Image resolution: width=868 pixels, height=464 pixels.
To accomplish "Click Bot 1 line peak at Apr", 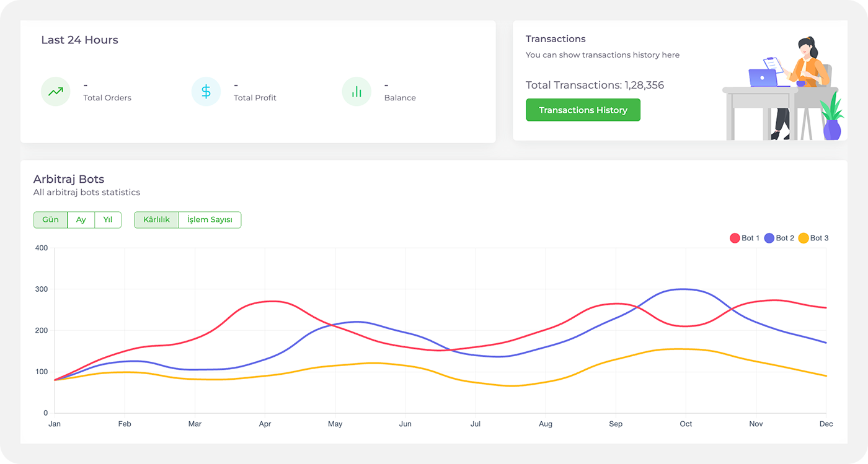I will 272,302.
